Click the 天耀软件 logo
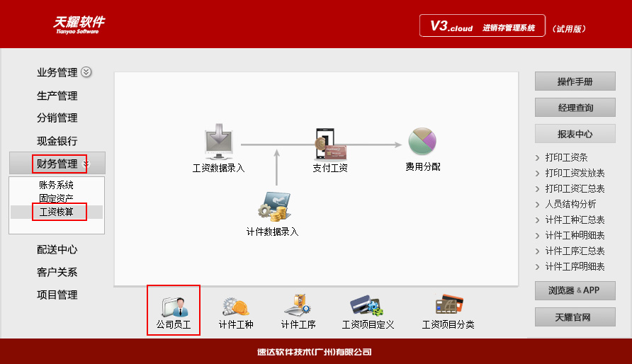632x364 pixels. tap(79, 25)
